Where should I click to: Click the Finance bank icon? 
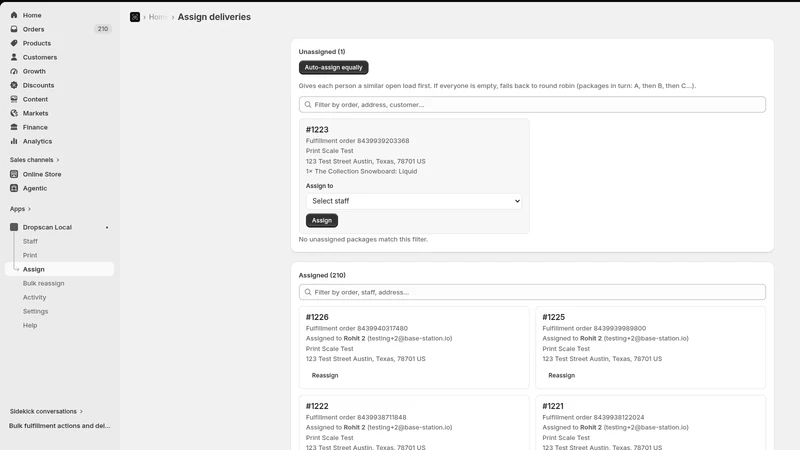[x=14, y=127]
